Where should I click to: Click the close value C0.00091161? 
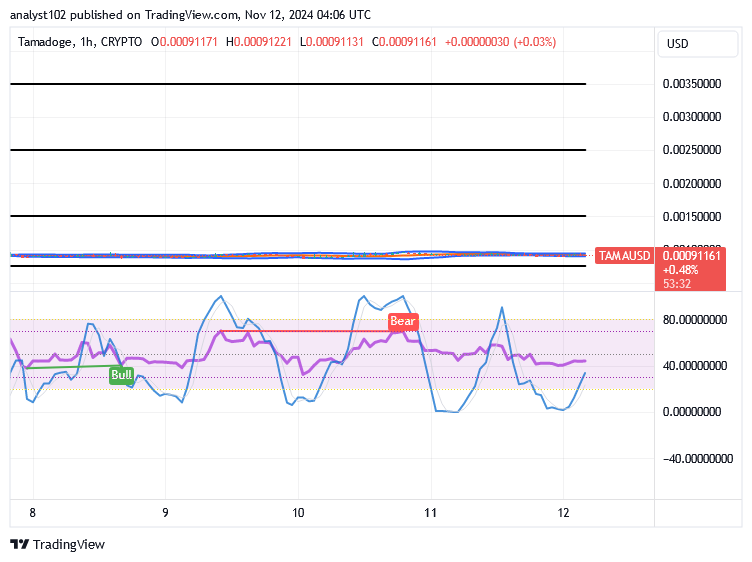[x=404, y=42]
